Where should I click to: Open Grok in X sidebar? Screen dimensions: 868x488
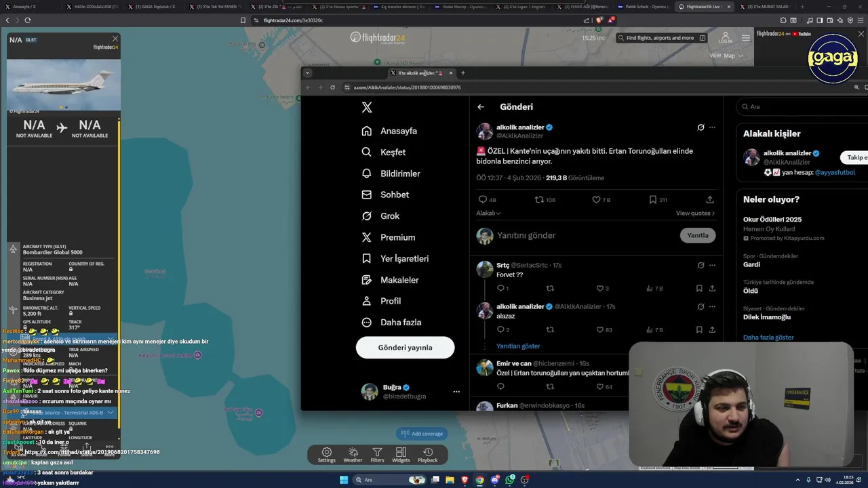point(380,216)
